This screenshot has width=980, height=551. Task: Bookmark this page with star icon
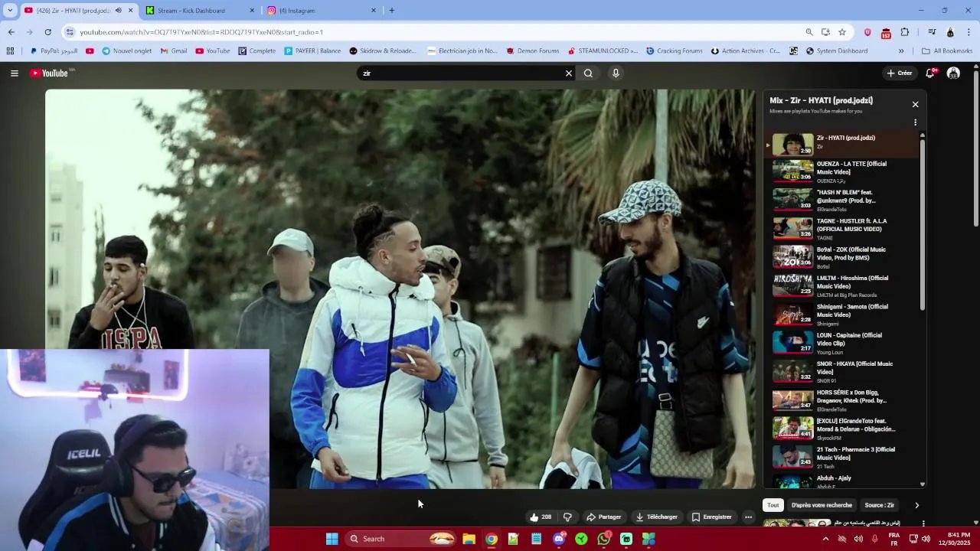click(842, 32)
